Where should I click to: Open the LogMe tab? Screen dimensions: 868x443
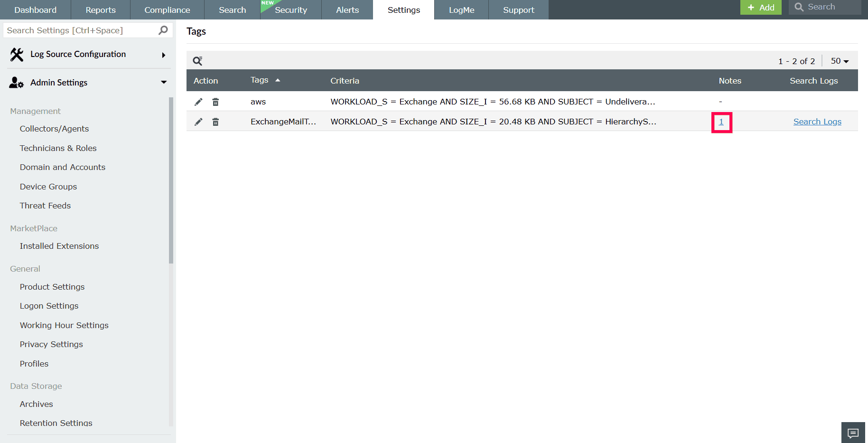(462, 10)
